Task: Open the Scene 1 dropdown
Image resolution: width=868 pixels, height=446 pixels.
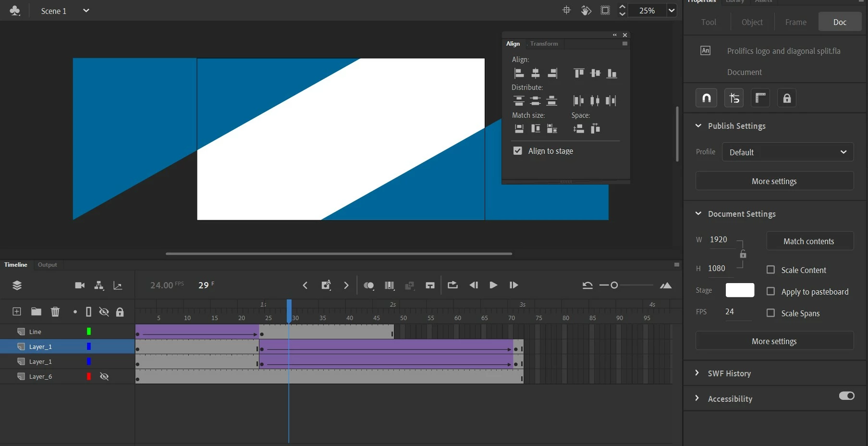Action: click(86, 11)
